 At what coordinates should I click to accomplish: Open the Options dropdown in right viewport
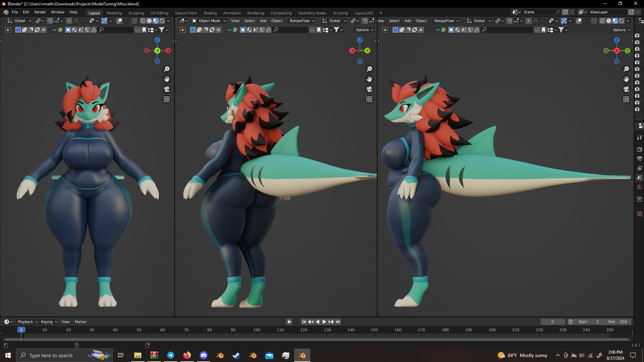[621, 30]
